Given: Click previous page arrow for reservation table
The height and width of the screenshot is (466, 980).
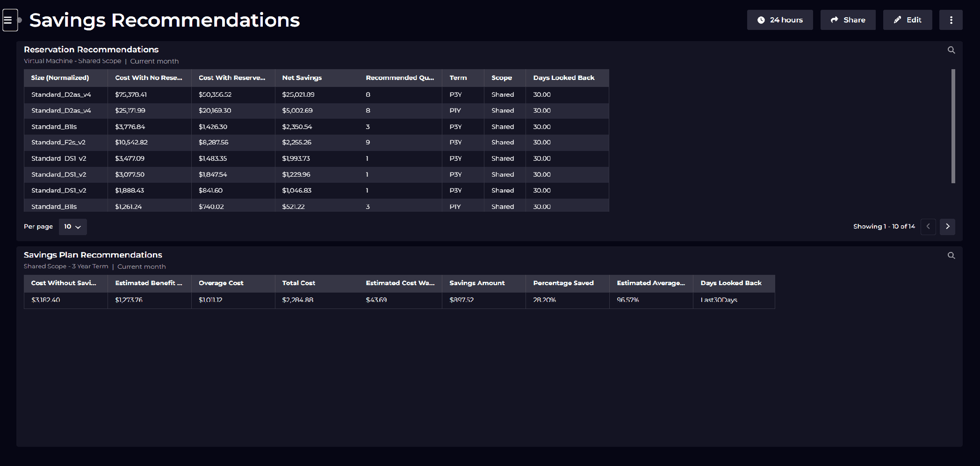Looking at the screenshot, I should pyautogui.click(x=929, y=226).
